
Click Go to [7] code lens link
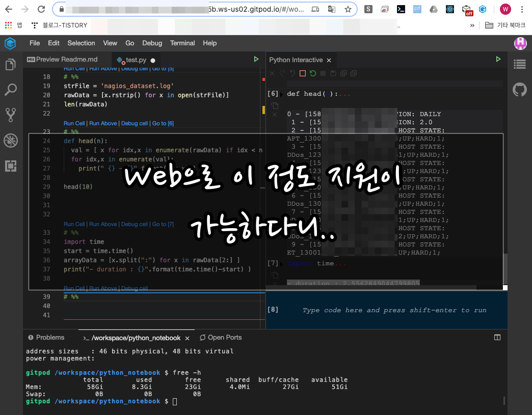(163, 224)
